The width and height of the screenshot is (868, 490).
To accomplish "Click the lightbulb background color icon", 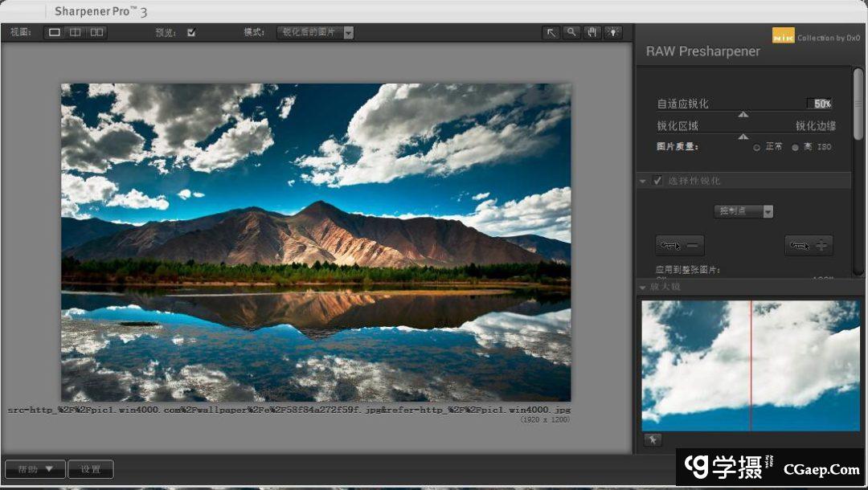I will (x=613, y=33).
